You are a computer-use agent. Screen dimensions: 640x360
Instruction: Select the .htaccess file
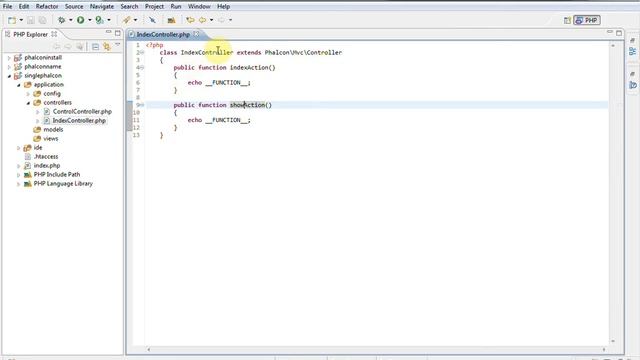46,157
